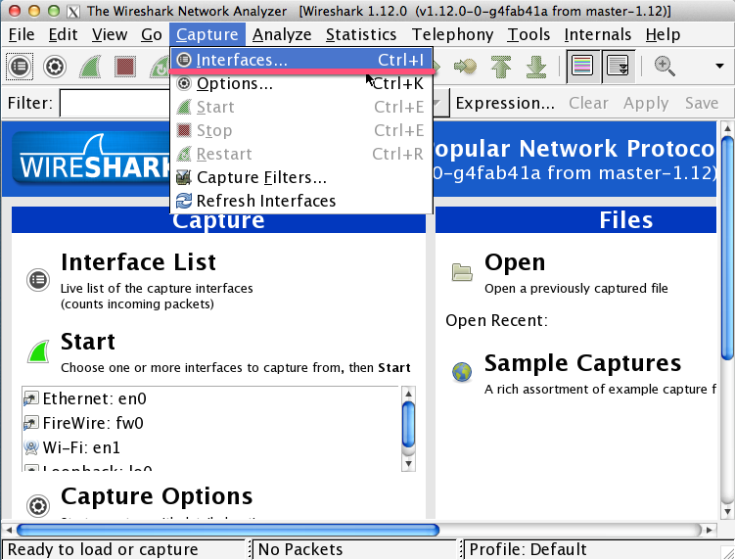Image resolution: width=735 pixels, height=560 pixels.
Task: Click the Wi-Fi en1 wireless icon
Action: coord(31,448)
